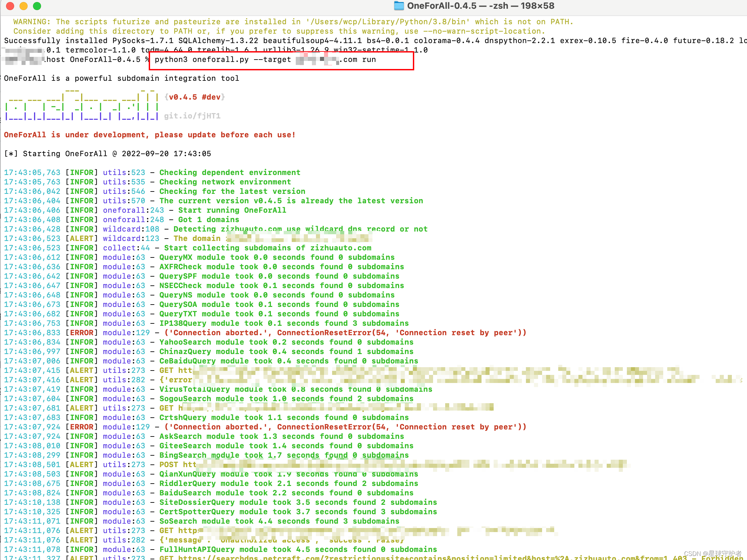This screenshot has width=747, height=560.
Task: Click the git.io/fjHT1 link text
Action: click(192, 116)
